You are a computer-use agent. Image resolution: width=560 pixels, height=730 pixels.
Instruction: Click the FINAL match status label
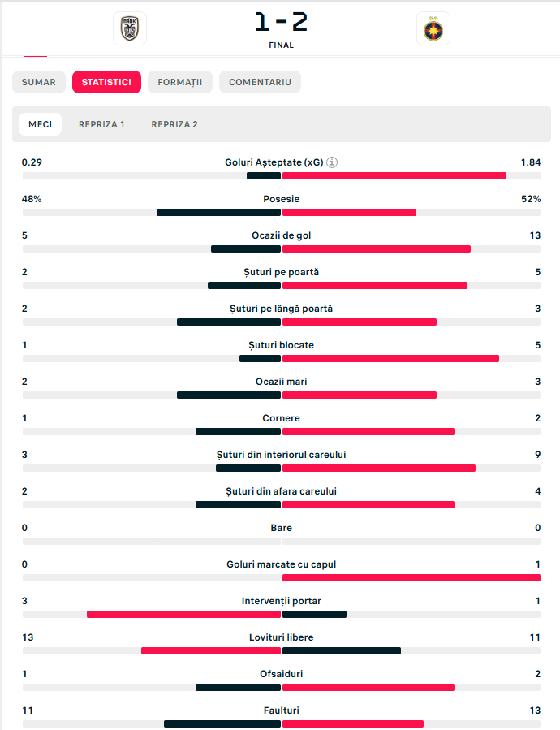pos(281,45)
